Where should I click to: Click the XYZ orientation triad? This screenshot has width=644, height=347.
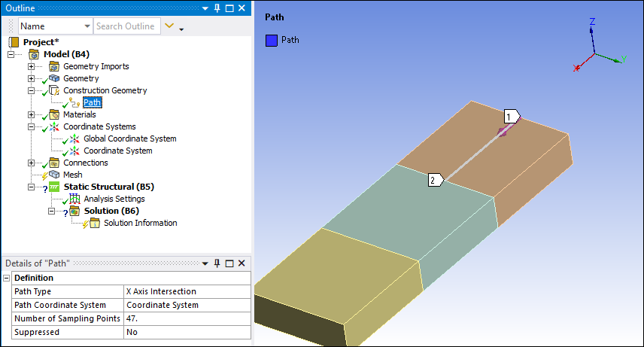tap(599, 45)
